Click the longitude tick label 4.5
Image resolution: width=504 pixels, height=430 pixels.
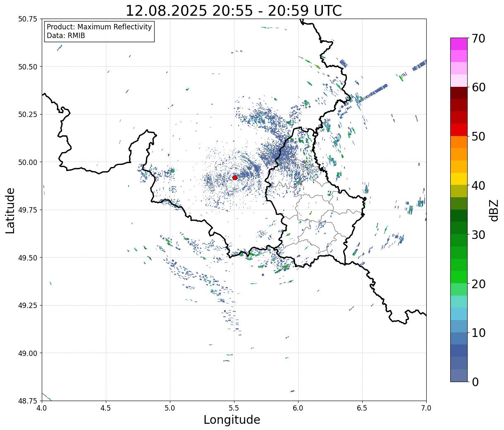point(106,408)
